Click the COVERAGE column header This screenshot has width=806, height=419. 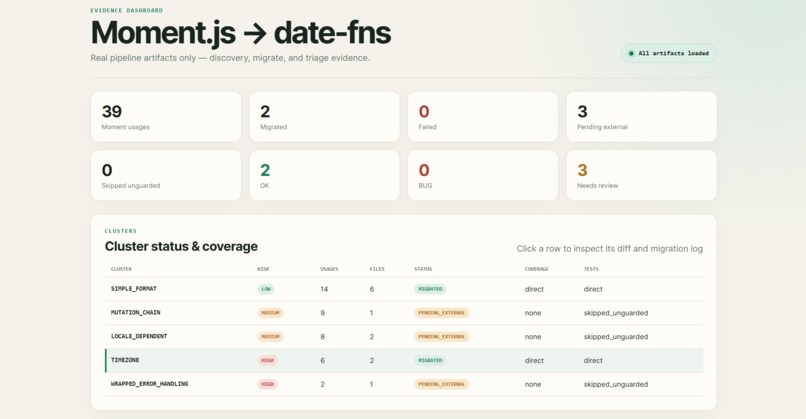(536, 269)
